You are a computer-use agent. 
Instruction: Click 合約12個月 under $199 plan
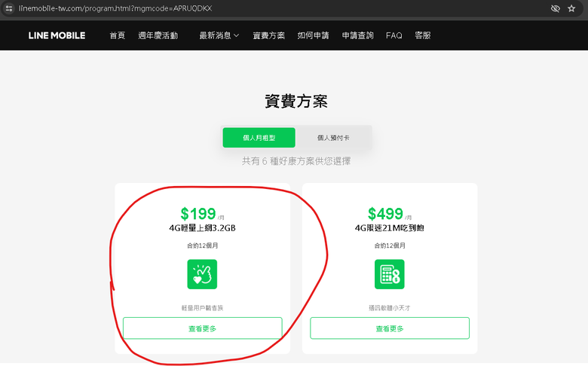pyautogui.click(x=203, y=246)
